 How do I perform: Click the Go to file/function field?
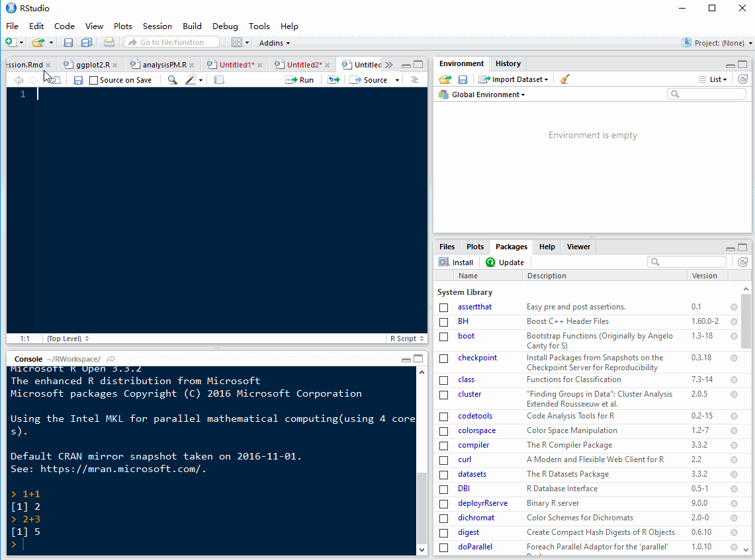(x=172, y=42)
